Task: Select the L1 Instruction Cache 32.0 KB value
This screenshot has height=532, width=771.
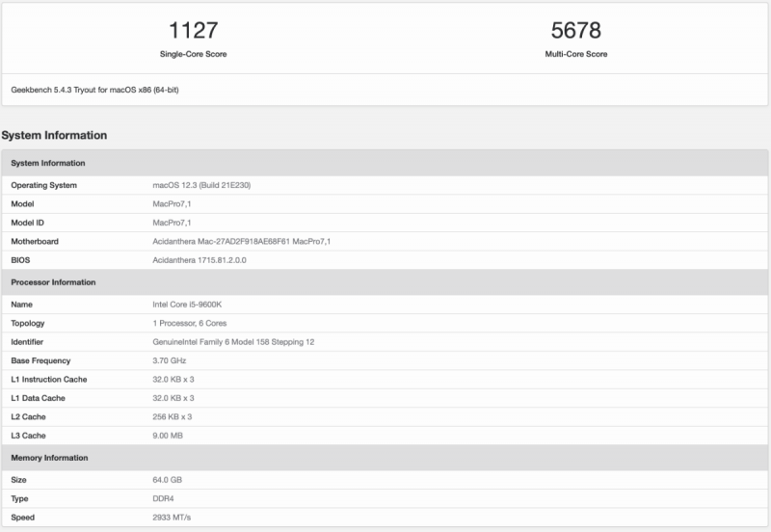Action: pos(173,379)
